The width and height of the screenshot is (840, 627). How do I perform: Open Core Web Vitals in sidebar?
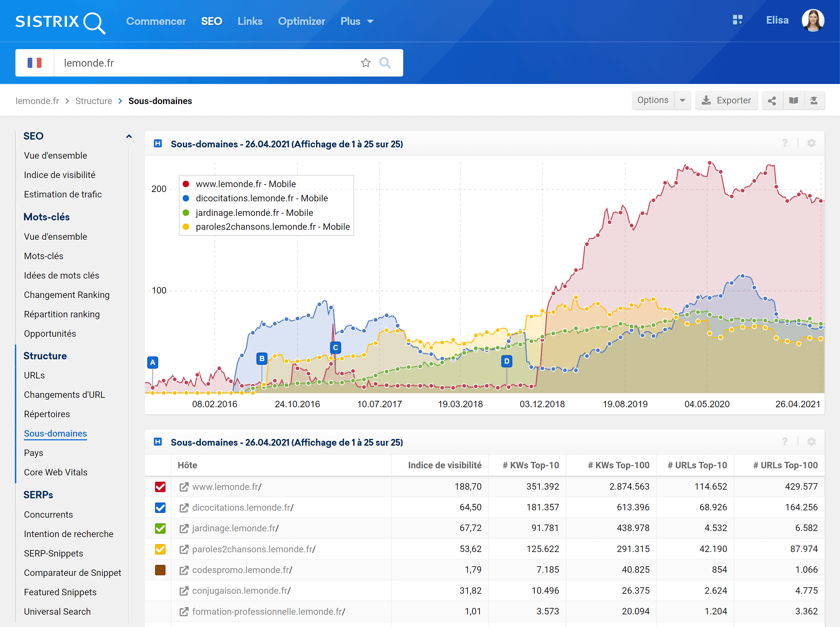point(56,472)
